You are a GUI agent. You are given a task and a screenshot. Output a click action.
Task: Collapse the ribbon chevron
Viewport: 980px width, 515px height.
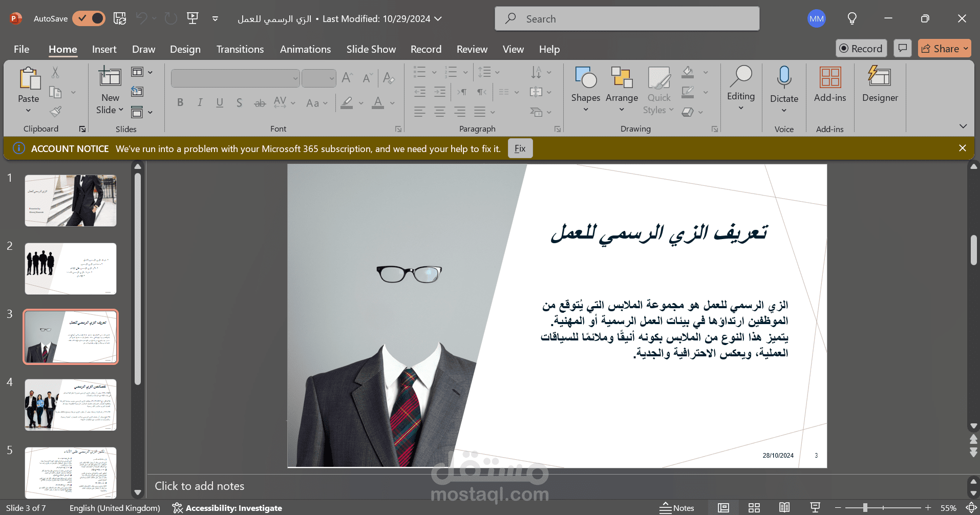[963, 126]
